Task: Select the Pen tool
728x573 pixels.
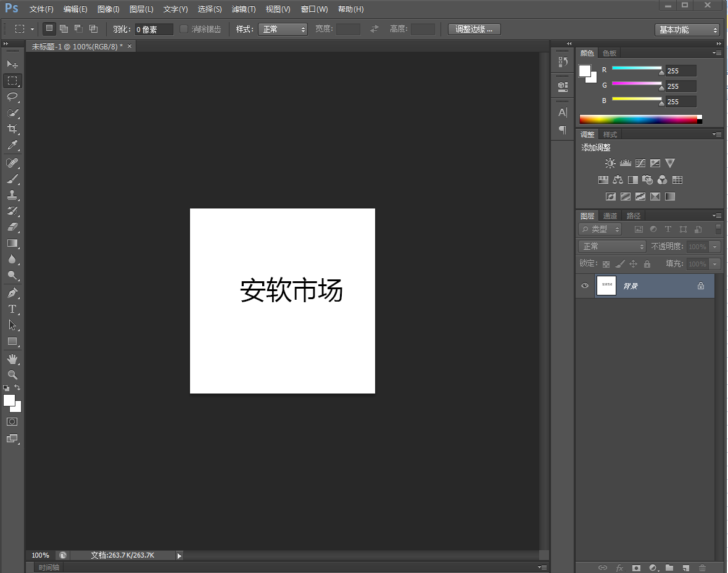Action: pyautogui.click(x=12, y=293)
